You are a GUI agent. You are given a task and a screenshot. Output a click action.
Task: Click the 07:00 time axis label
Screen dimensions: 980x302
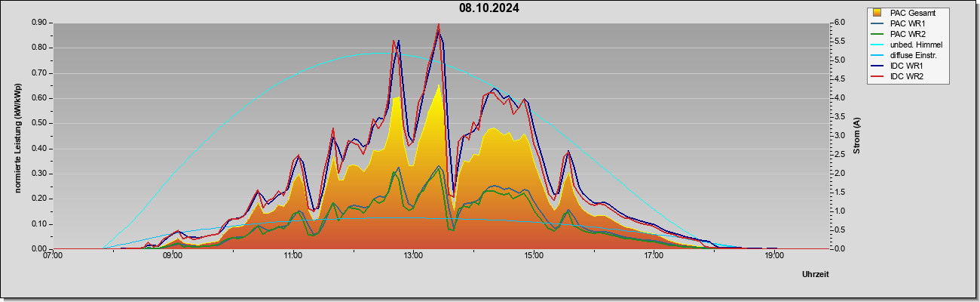pyautogui.click(x=53, y=255)
